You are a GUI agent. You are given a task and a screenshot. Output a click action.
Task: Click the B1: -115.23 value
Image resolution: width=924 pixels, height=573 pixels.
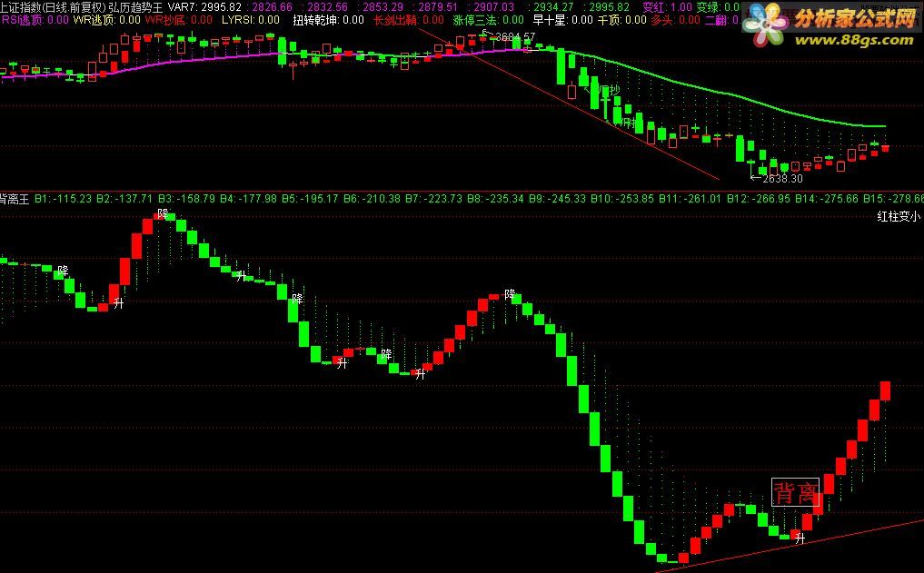[63, 199]
